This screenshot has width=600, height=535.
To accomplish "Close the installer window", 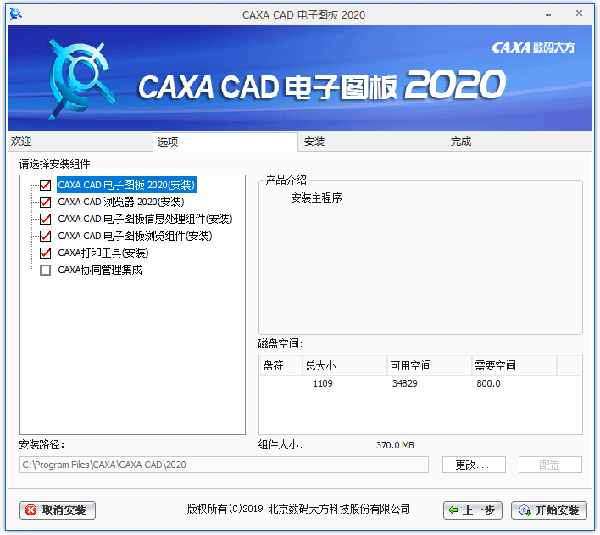I will click(579, 14).
